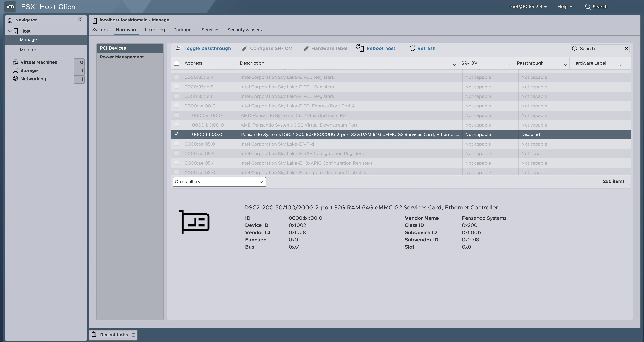Open the root@10.65.2.4 user menu

click(528, 7)
